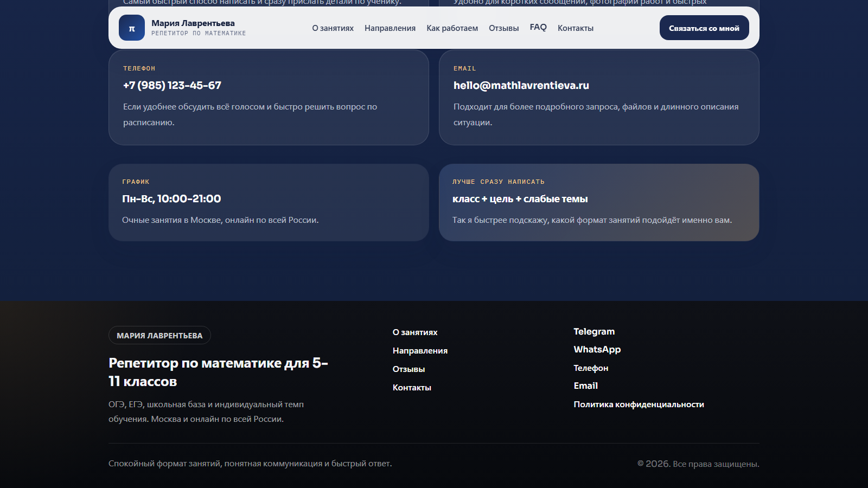This screenshot has width=868, height=488.
Task: Open footer link Направления
Action: pyautogui.click(x=420, y=351)
